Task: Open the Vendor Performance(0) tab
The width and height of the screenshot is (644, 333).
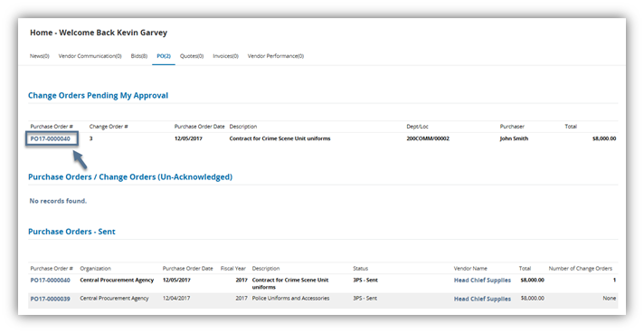Action: pos(276,56)
